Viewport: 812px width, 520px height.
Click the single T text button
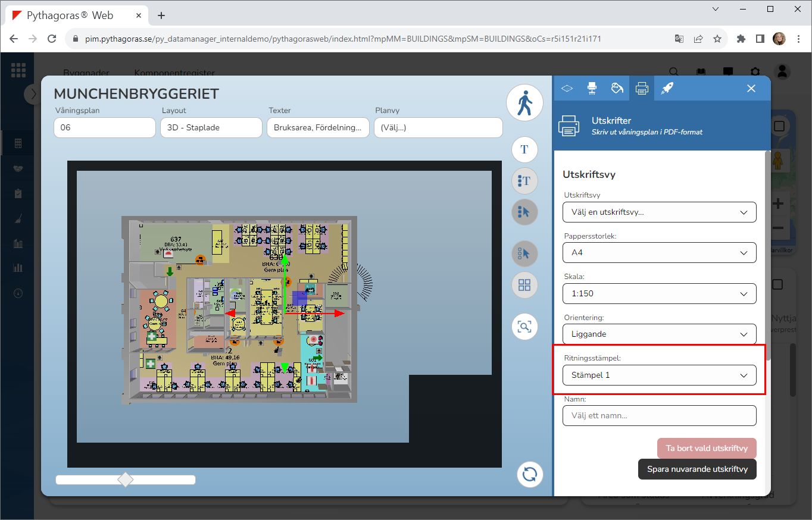click(524, 149)
